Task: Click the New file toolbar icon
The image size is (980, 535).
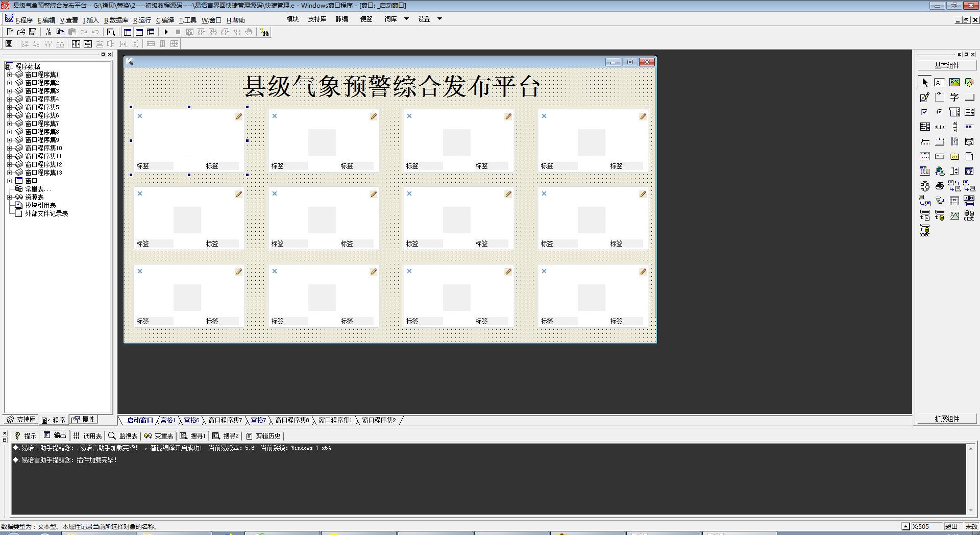Action: click(x=10, y=32)
